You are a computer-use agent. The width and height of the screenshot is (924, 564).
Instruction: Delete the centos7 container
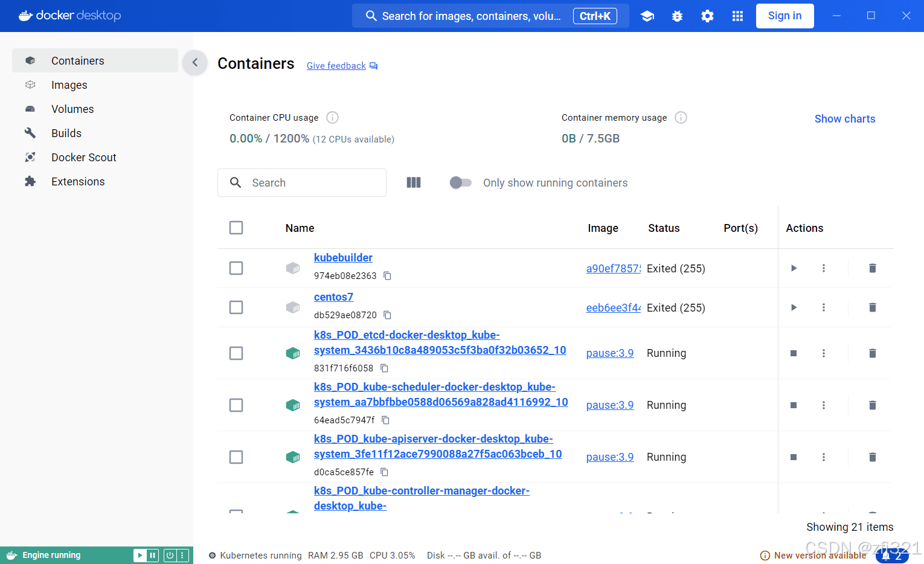[x=872, y=307]
